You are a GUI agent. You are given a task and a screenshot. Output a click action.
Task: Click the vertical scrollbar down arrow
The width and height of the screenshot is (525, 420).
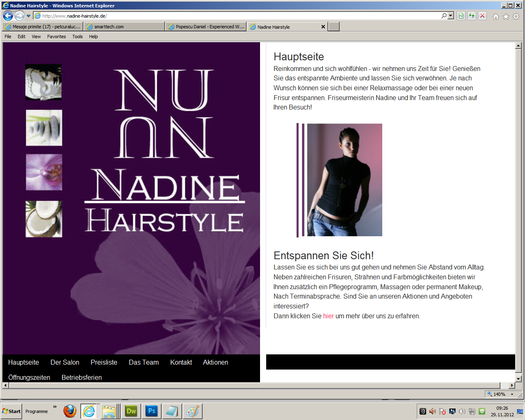pos(518,379)
